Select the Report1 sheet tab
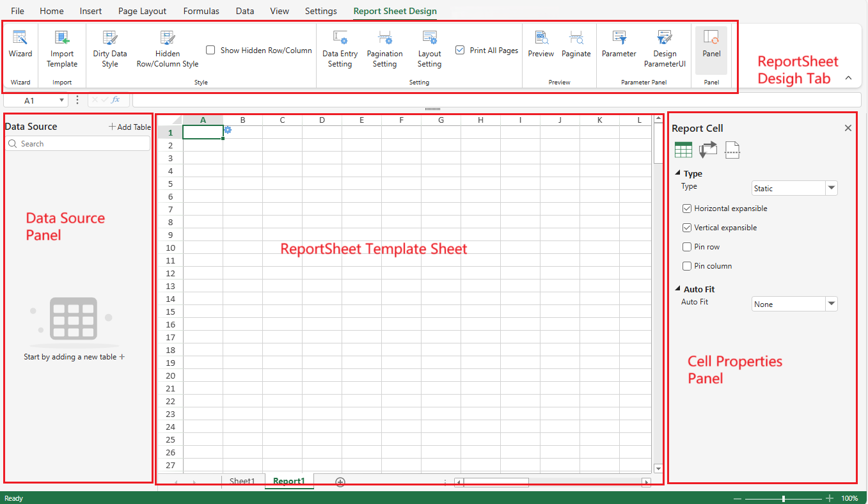 [289, 482]
